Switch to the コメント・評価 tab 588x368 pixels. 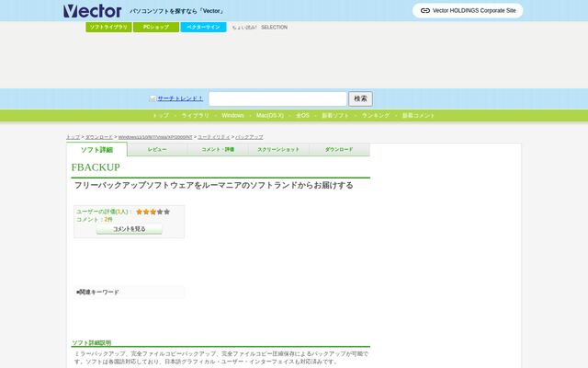click(x=218, y=149)
